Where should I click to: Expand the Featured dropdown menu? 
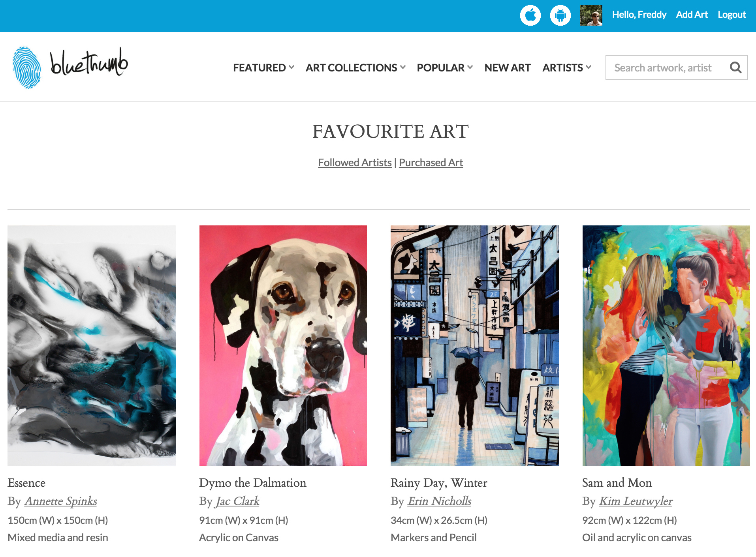coord(263,68)
